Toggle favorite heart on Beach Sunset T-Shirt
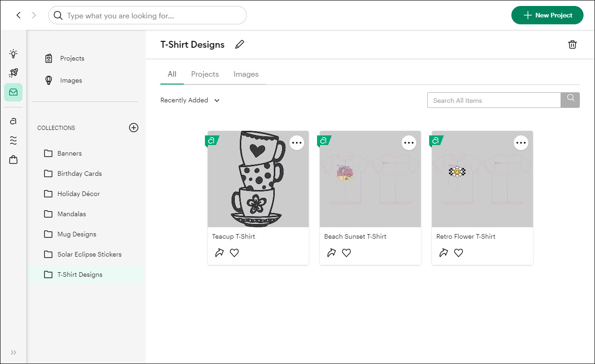 pyautogui.click(x=346, y=252)
